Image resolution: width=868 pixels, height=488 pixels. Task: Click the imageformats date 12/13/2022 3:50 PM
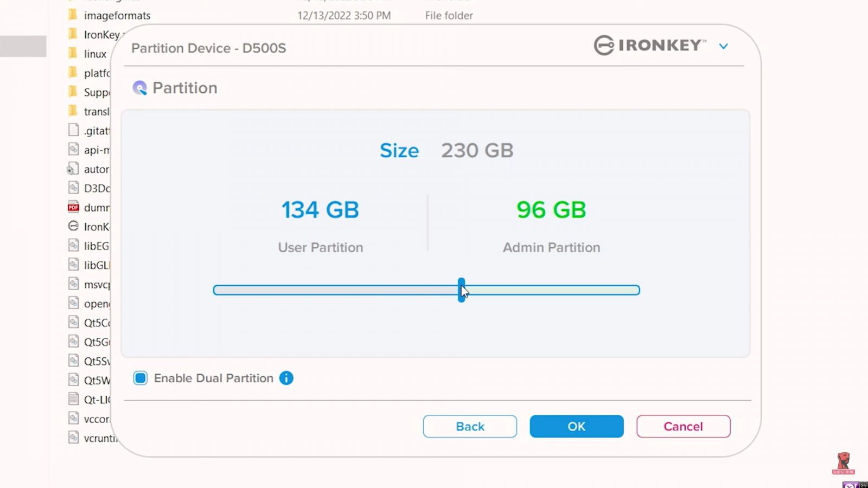click(x=344, y=16)
